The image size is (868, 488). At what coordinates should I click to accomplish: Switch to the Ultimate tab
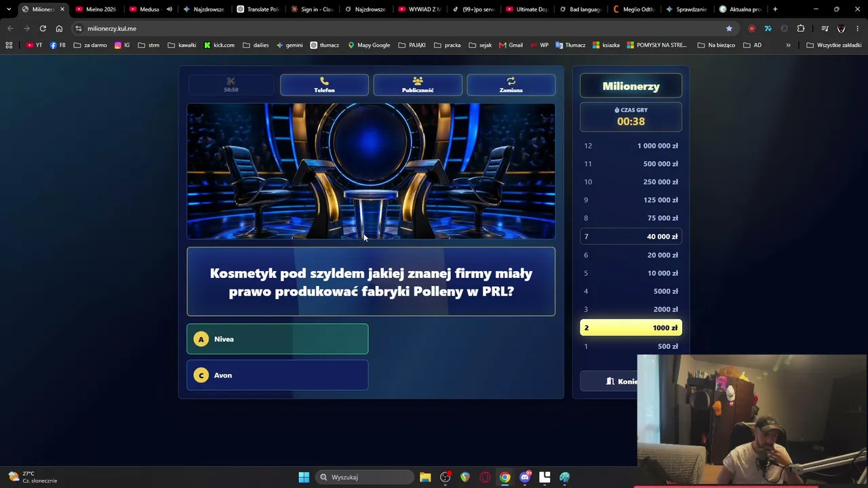click(526, 9)
